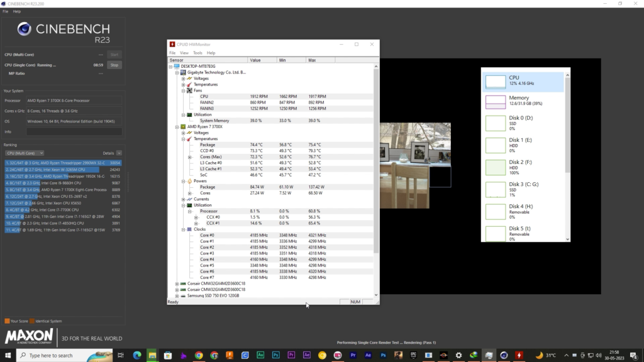Open Cinebench File menu
Screen dimensions: 644x362
[5, 11]
